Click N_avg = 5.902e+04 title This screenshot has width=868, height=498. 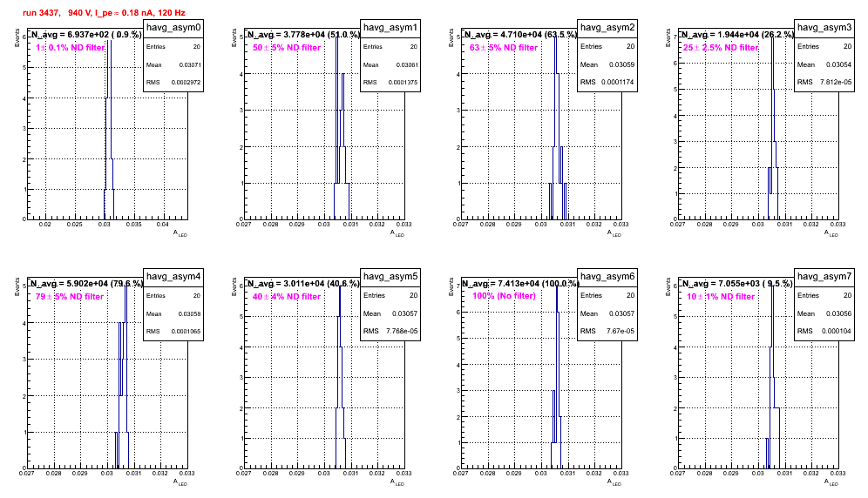pyautogui.click(x=85, y=283)
